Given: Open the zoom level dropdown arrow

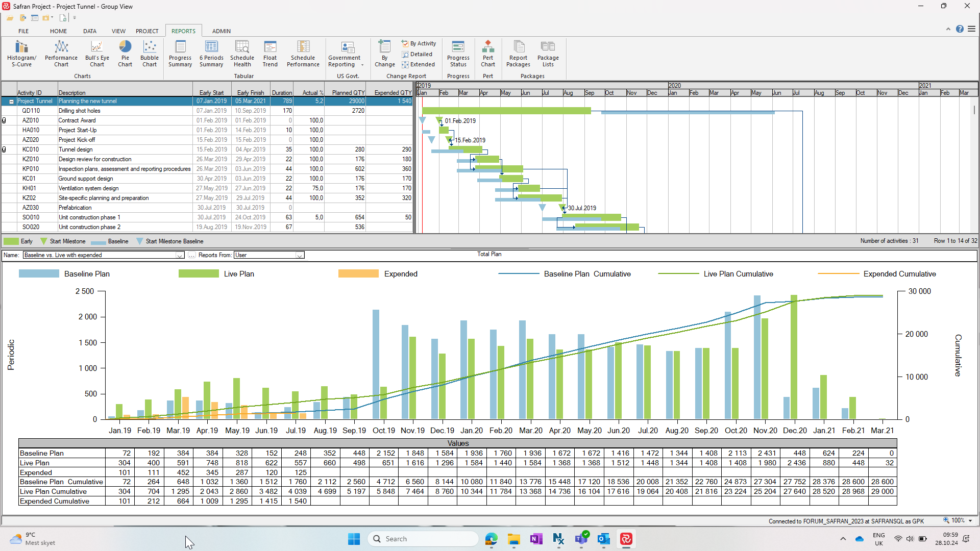Looking at the screenshot, I should pos(970,521).
